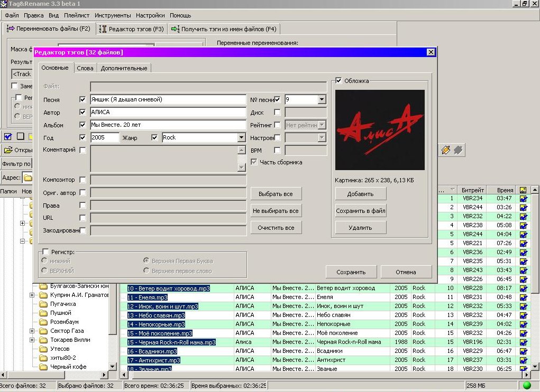
Task: Click cover icon in row with time 03:47
Action: click(x=524, y=199)
